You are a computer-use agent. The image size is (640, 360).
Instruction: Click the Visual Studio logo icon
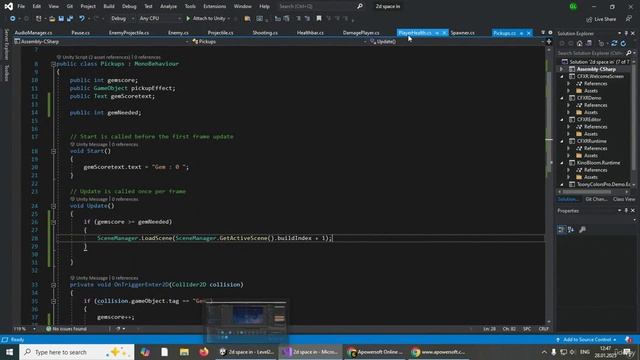pyautogui.click(x=8, y=7)
